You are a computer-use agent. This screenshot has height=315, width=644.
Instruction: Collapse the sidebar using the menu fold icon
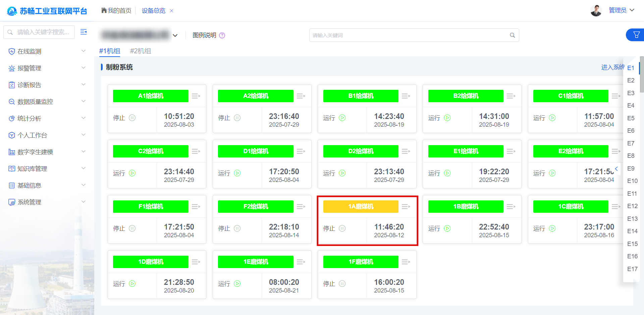click(84, 32)
